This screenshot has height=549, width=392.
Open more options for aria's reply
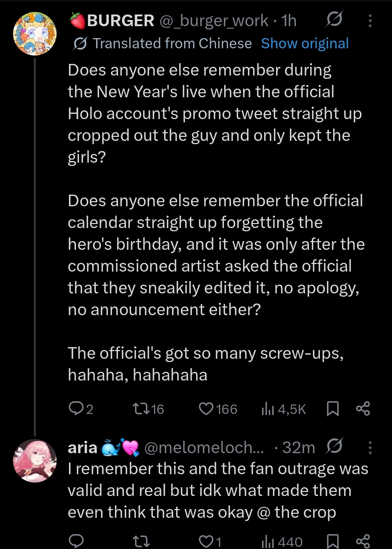[370, 448]
